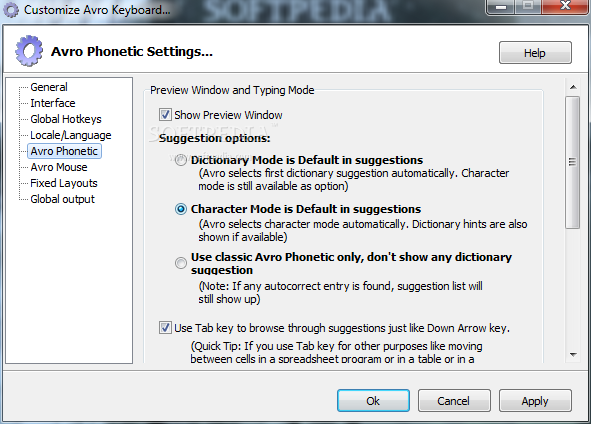Click the Cancel button

tap(454, 401)
